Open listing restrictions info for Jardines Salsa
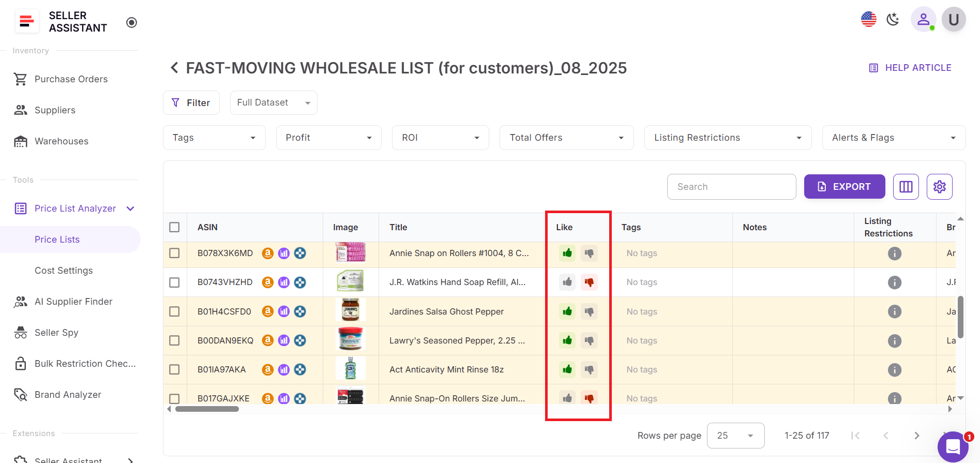This screenshot has height=463, width=980. click(x=894, y=311)
